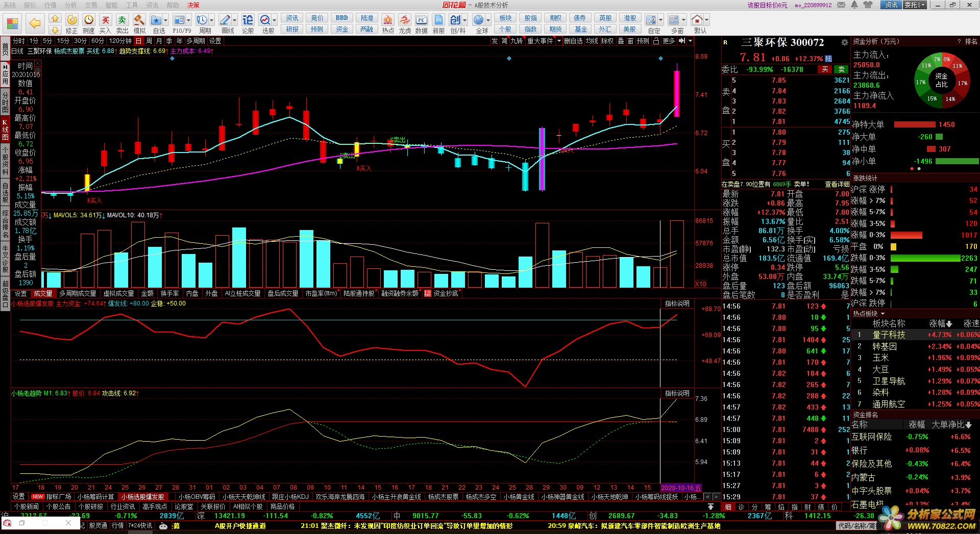Viewport: 980px width, 534px height.
Task: Expand the 周期 dropdown arrow
Action: click(x=212, y=20)
